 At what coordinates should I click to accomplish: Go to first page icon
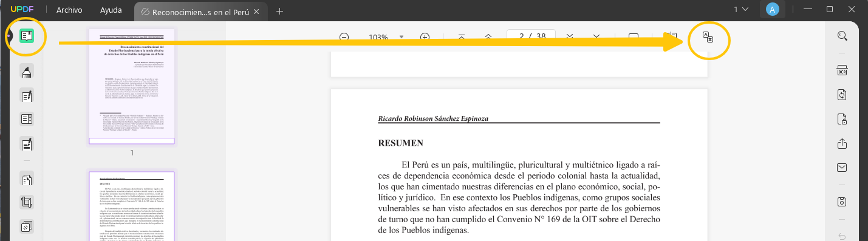[x=462, y=37]
